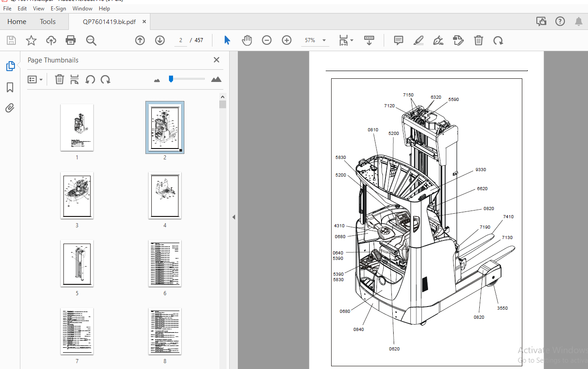The image size is (588, 369).
Task: Rotate pages clockwise in thumbnails panel
Action: click(106, 79)
